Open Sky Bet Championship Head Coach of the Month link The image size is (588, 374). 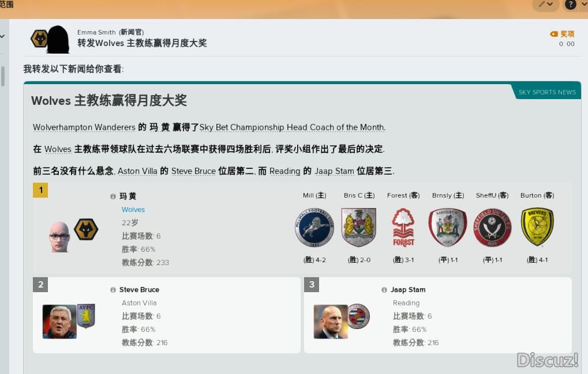292,127
